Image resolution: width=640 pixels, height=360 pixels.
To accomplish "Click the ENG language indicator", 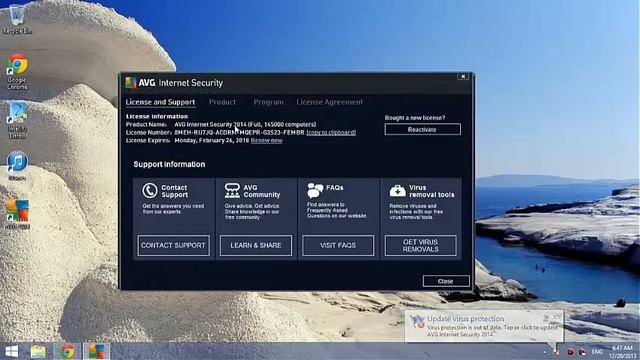I will pos(597,352).
